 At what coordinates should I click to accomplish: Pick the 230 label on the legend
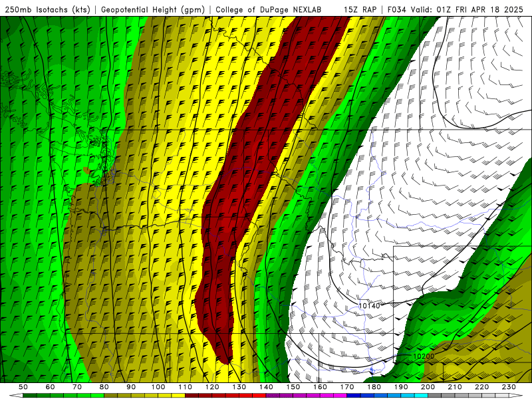pos(509,387)
